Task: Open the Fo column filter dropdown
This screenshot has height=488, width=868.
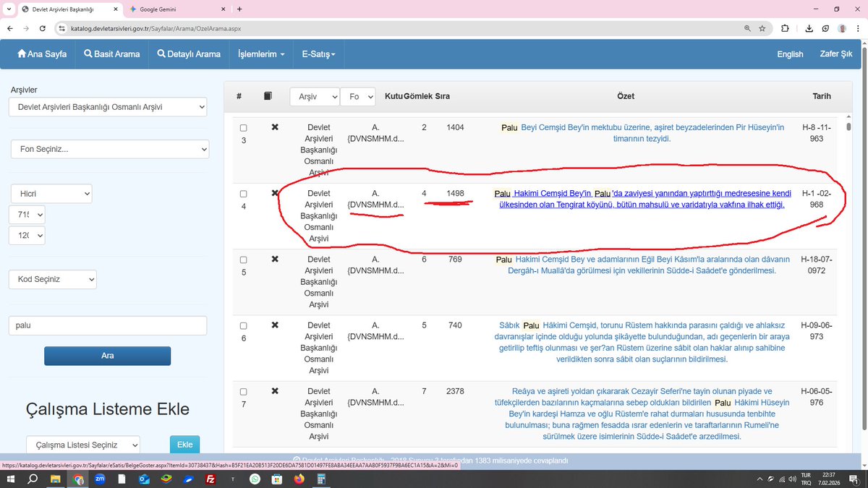Action: click(358, 96)
